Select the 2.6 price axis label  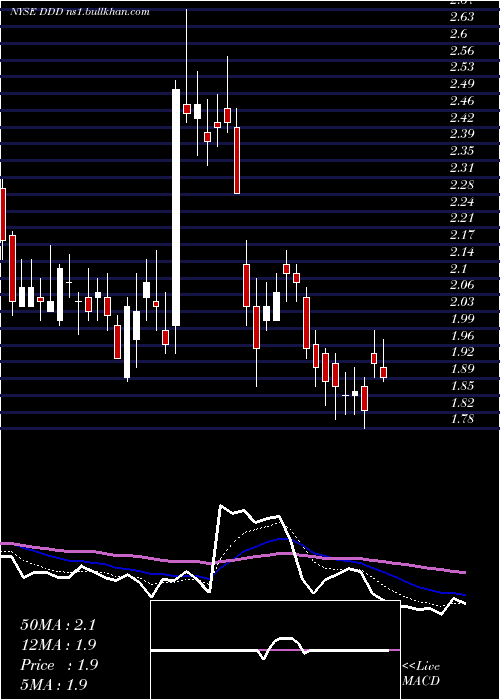pos(458,34)
